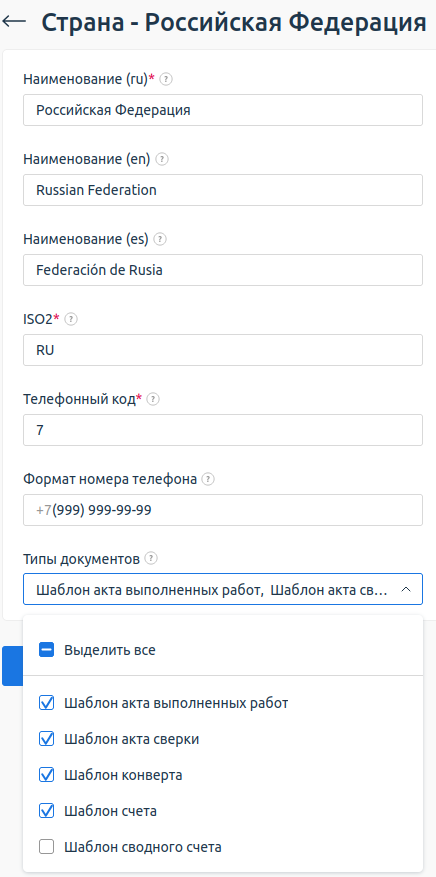
Task: Click the Наименование (ru) input field
Action: [223, 110]
